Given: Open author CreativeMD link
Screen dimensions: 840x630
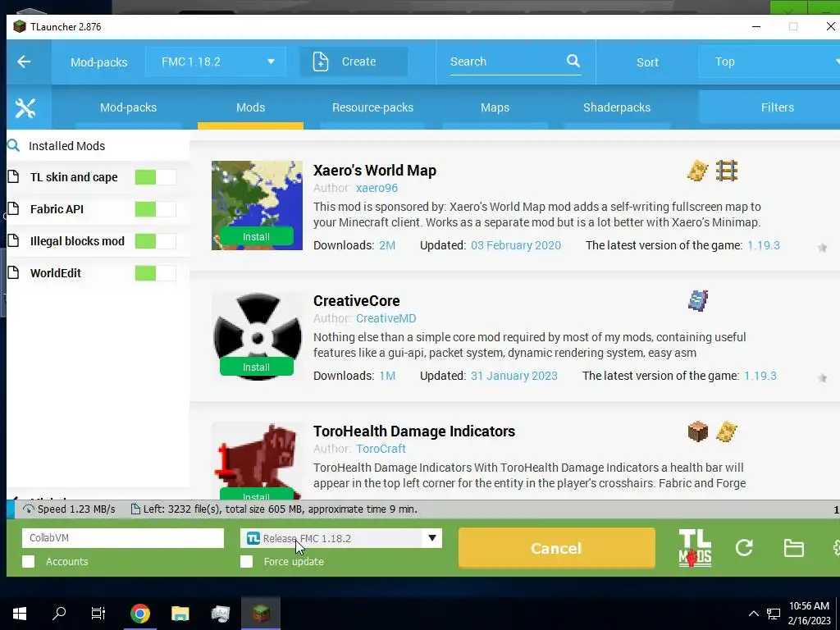Looking at the screenshot, I should pyautogui.click(x=386, y=318).
